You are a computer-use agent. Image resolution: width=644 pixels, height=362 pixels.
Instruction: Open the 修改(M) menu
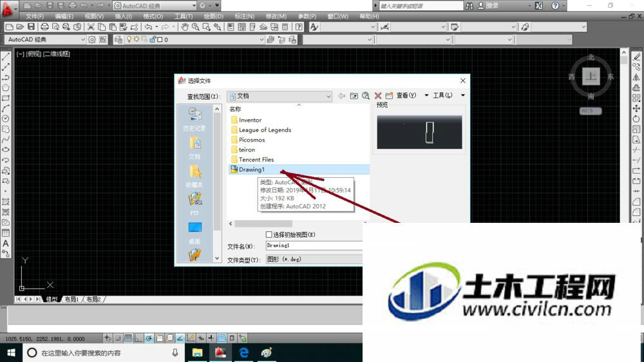(x=276, y=17)
